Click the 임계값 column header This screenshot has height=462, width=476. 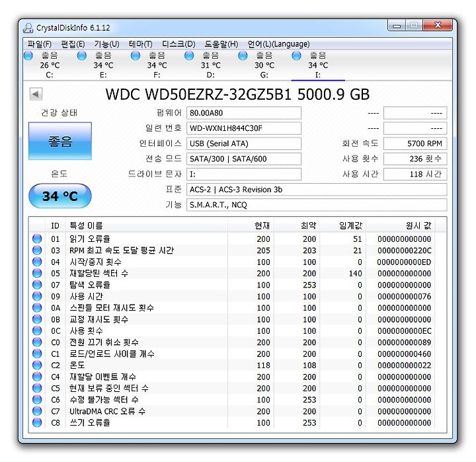pos(343,225)
